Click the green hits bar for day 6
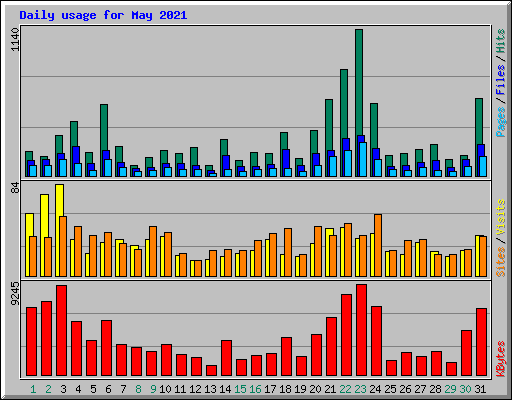This screenshot has height=400, width=512. coord(104,127)
